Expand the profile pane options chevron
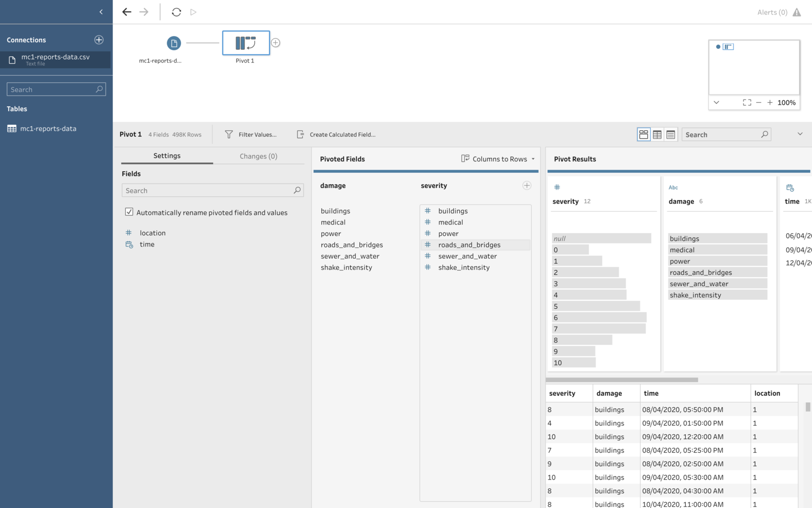This screenshot has width=812, height=508. click(x=800, y=134)
